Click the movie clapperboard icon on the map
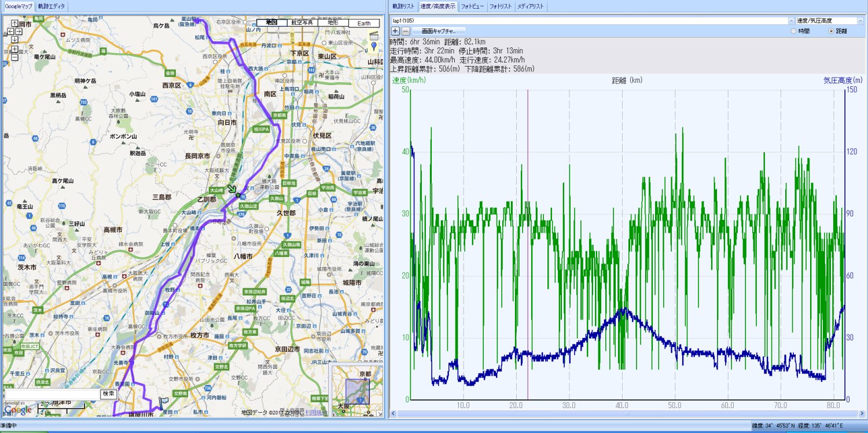Screen dimensions: 868x433 pyautogui.click(x=374, y=35)
